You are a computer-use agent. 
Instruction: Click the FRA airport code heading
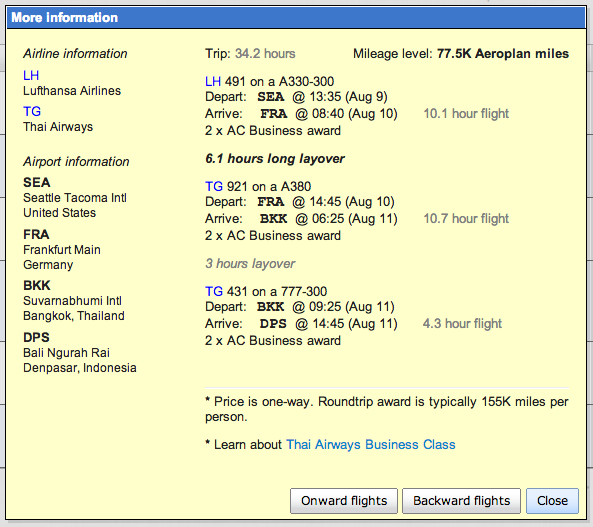click(36, 235)
